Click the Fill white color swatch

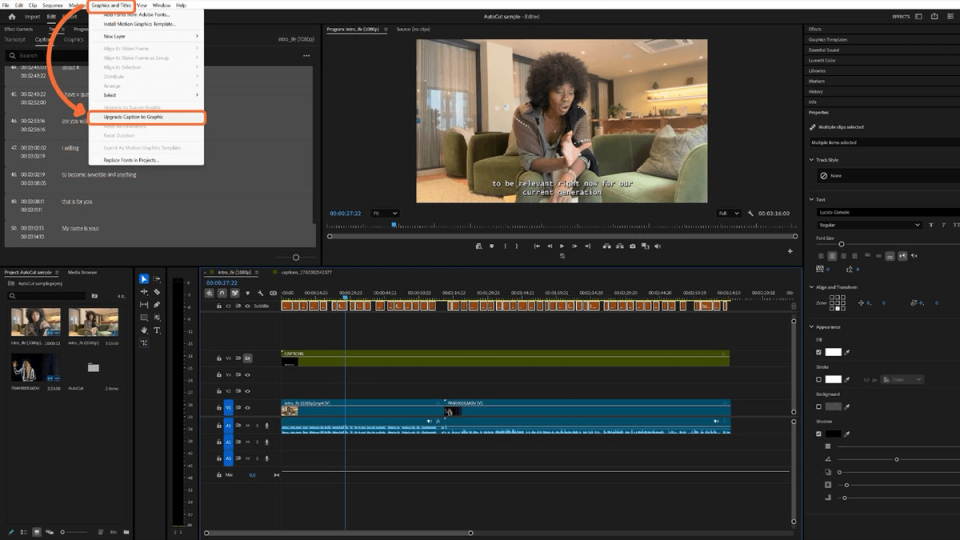pyautogui.click(x=833, y=352)
